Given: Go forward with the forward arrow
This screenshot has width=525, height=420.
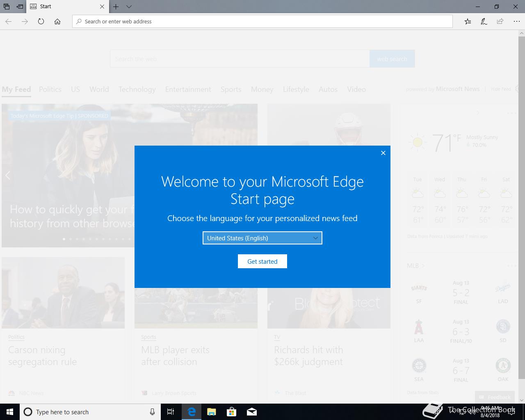Looking at the screenshot, I should point(25,21).
